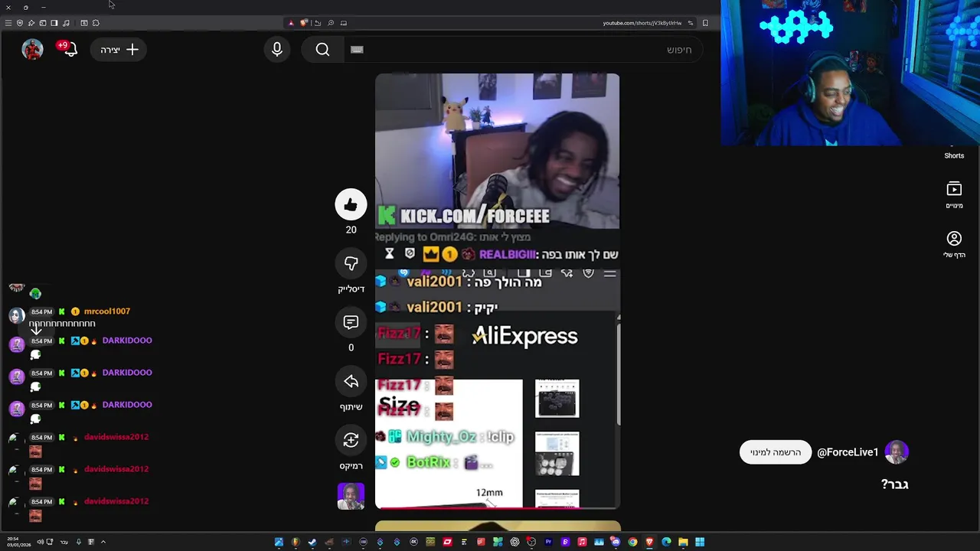Open Subscriptions in the sidebar
980x551 pixels.
(x=954, y=194)
